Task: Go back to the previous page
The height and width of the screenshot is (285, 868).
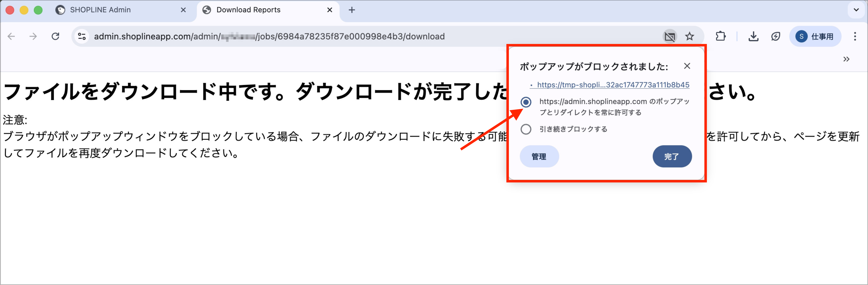Action: coord(11,36)
